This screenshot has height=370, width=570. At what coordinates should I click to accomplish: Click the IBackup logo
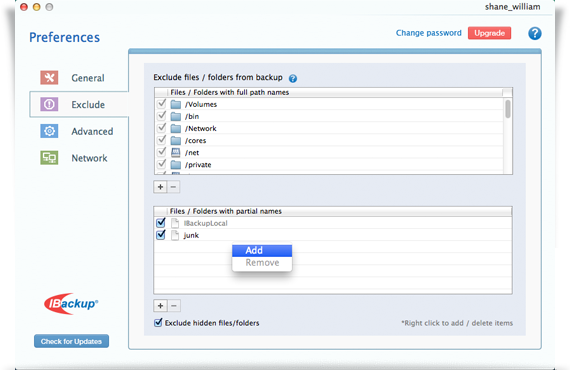point(71,303)
